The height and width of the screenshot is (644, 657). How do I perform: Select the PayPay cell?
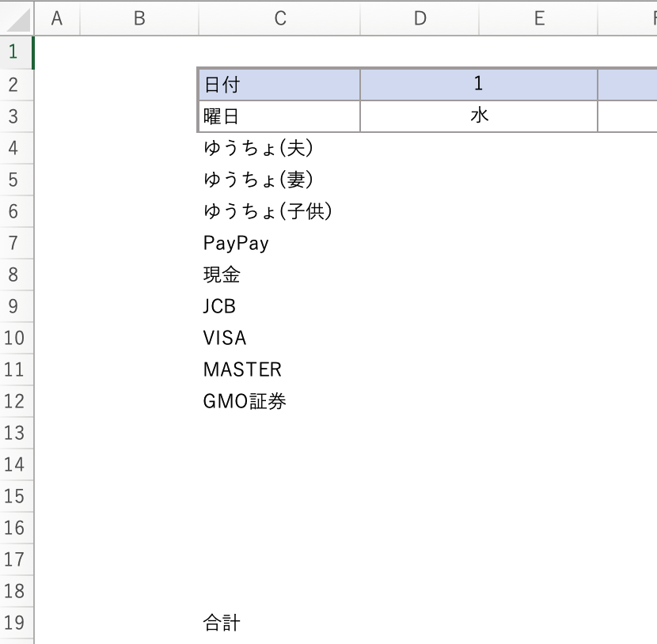279,243
